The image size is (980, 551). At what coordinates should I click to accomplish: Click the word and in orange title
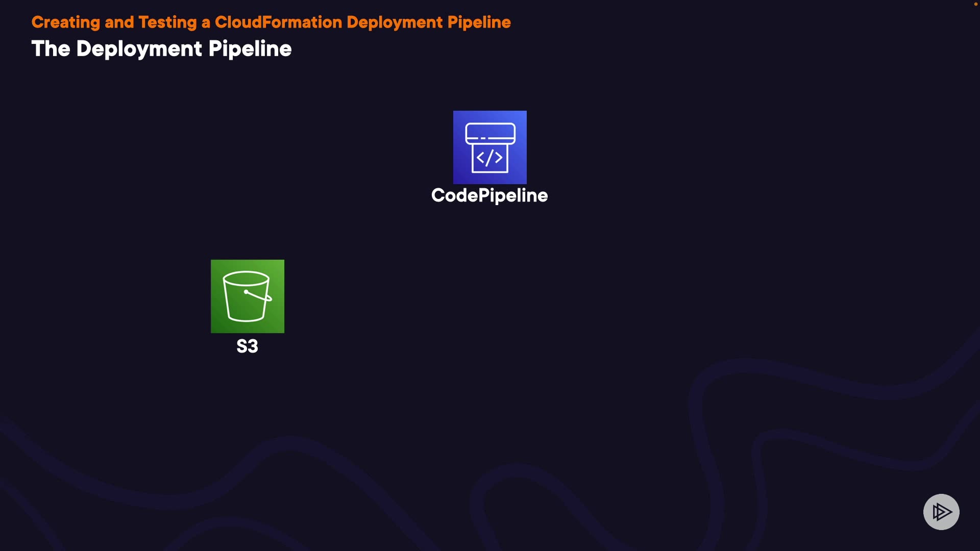119,22
